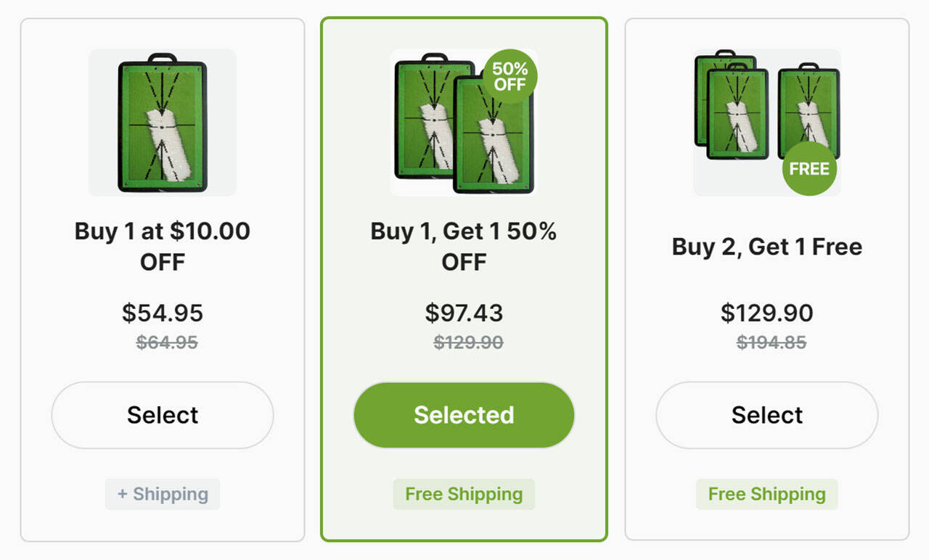Click the crossed-out $194.85 price
Viewport: 929px width, 560px height.
[x=772, y=342]
